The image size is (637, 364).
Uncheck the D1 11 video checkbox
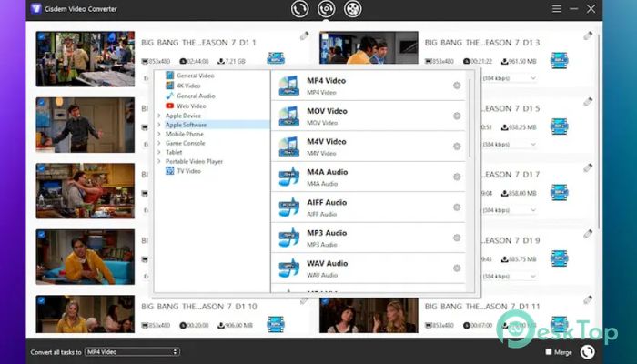[x=325, y=301]
